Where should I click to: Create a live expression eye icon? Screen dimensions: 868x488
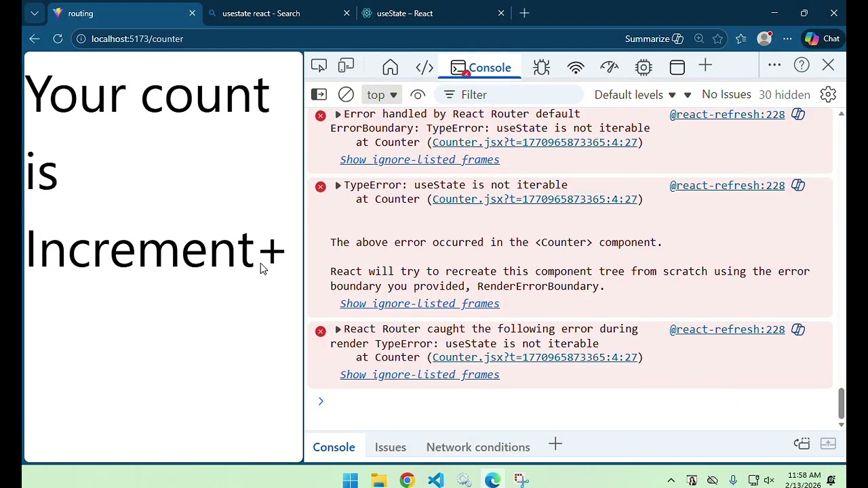418,95
